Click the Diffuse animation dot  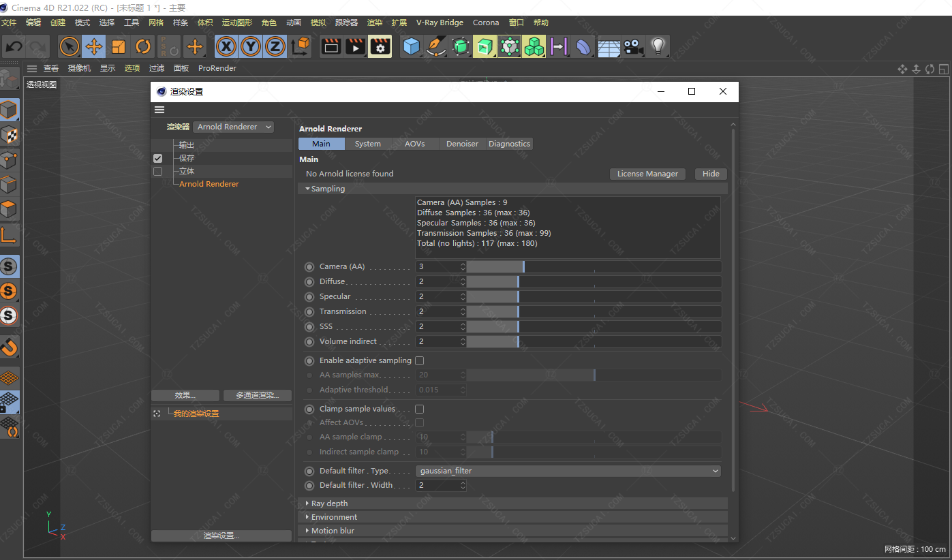[309, 281]
